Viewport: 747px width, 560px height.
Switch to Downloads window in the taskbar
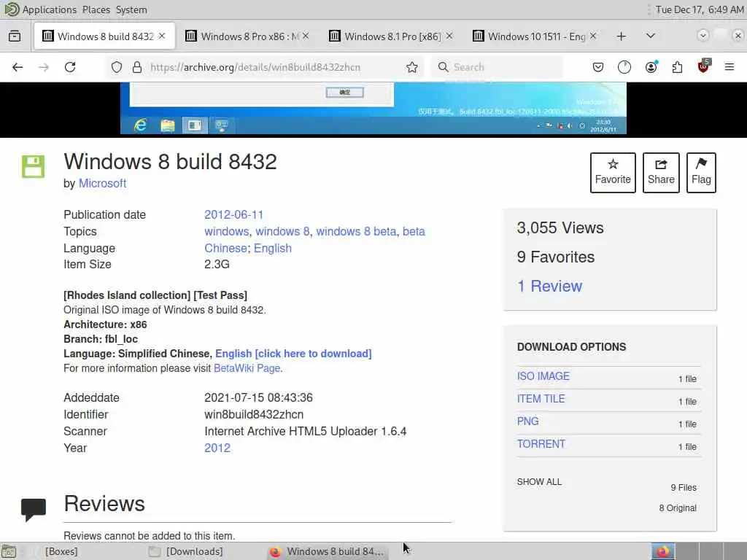coord(194,551)
